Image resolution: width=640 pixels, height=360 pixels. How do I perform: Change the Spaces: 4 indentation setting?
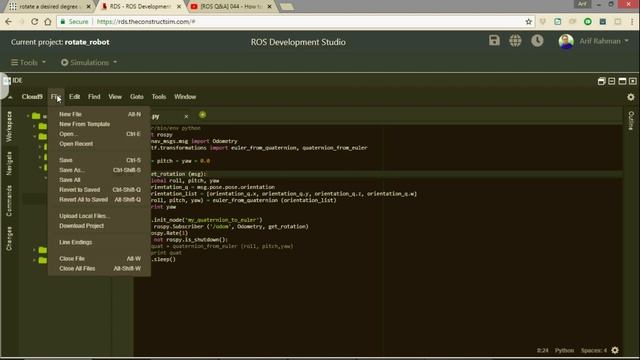pyautogui.click(x=594, y=350)
